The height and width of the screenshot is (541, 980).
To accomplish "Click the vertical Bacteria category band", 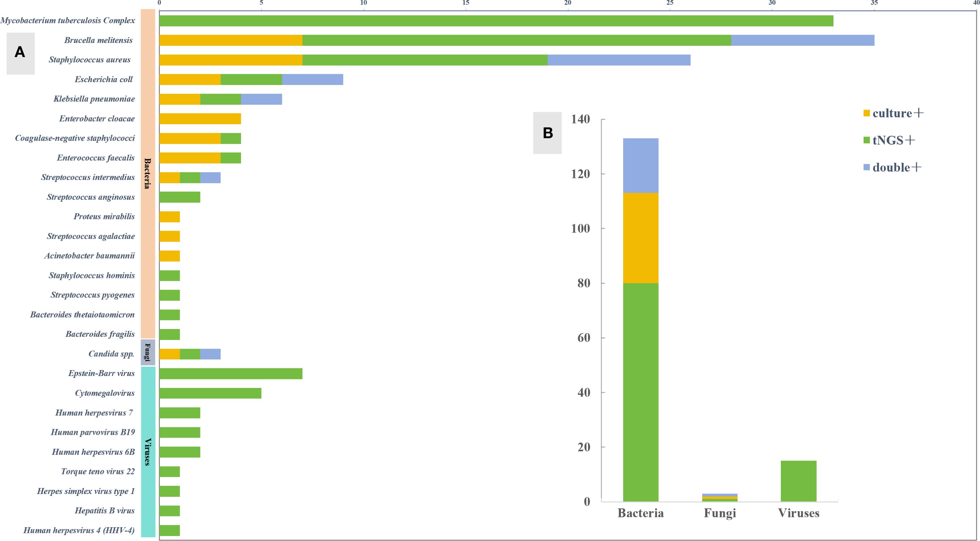I will (x=148, y=174).
